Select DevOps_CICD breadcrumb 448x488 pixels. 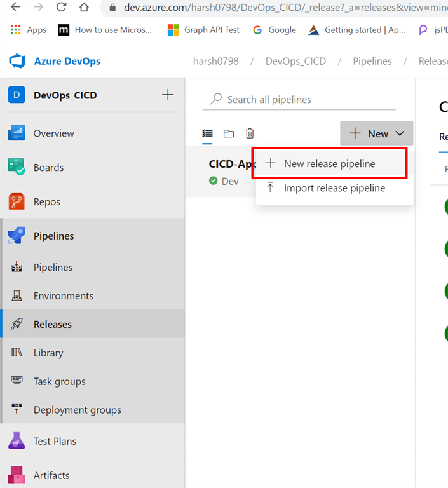(x=295, y=61)
